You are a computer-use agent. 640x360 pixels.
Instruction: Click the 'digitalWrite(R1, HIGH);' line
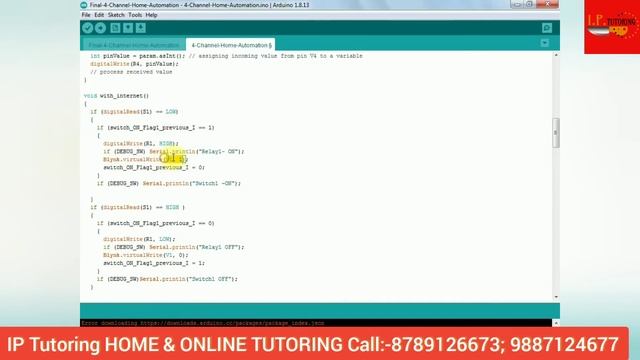point(141,144)
